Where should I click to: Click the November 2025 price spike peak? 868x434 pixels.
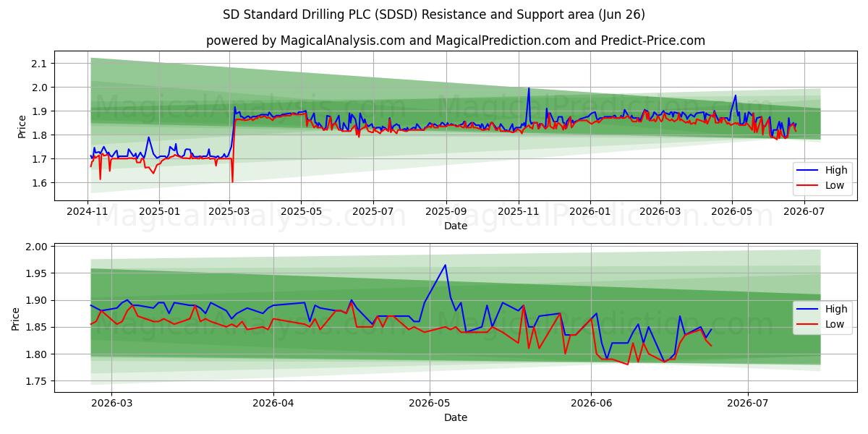[x=529, y=88]
